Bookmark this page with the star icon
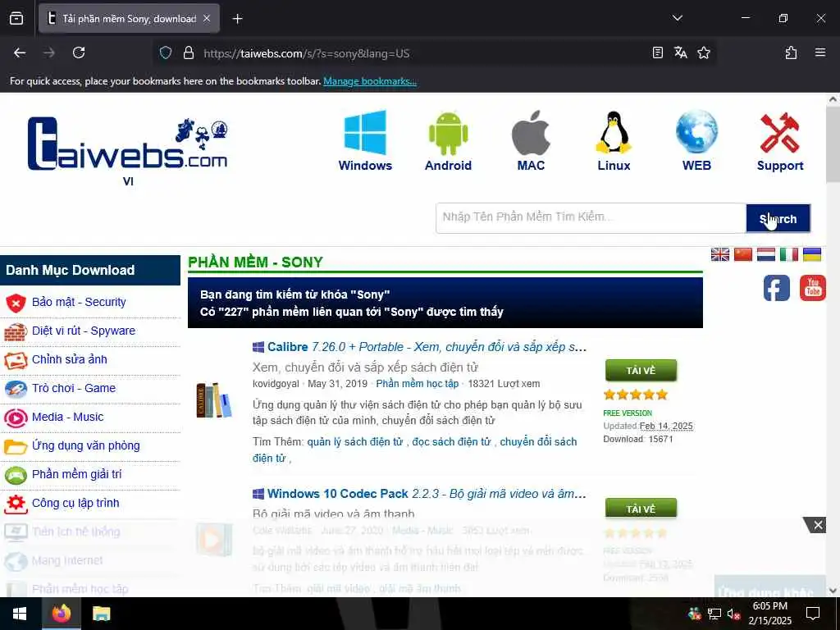The image size is (840, 630). tap(703, 52)
